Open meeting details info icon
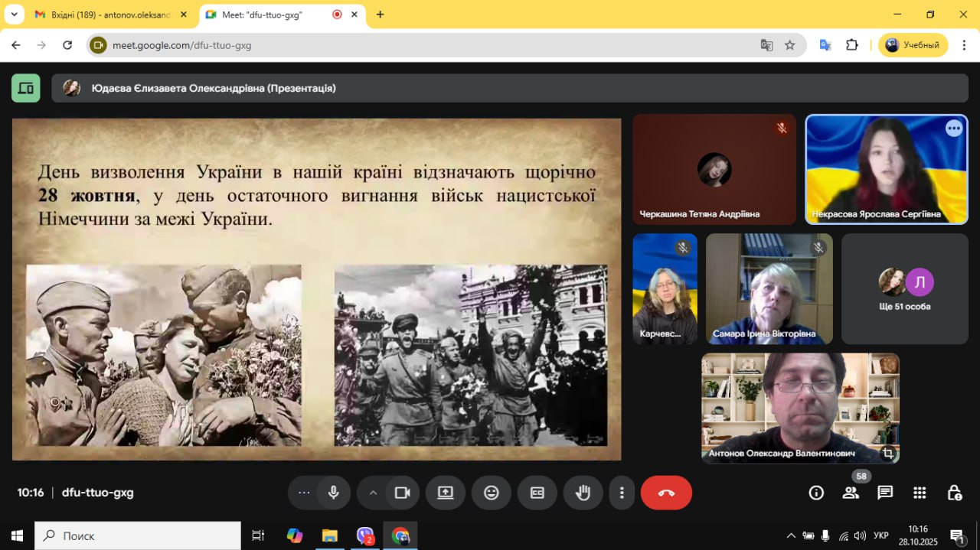This screenshot has height=550, width=980. [816, 493]
